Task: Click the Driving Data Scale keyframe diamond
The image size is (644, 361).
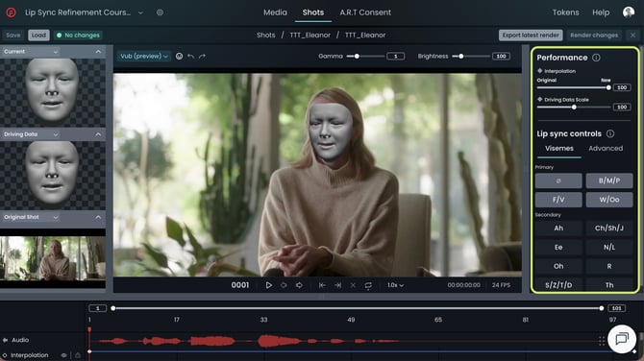Action: [x=539, y=99]
